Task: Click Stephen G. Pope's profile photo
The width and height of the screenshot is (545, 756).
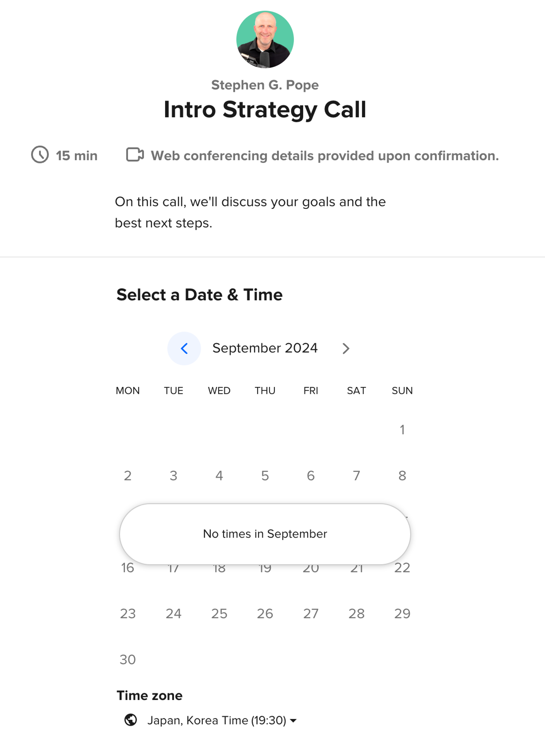Action: click(x=265, y=40)
